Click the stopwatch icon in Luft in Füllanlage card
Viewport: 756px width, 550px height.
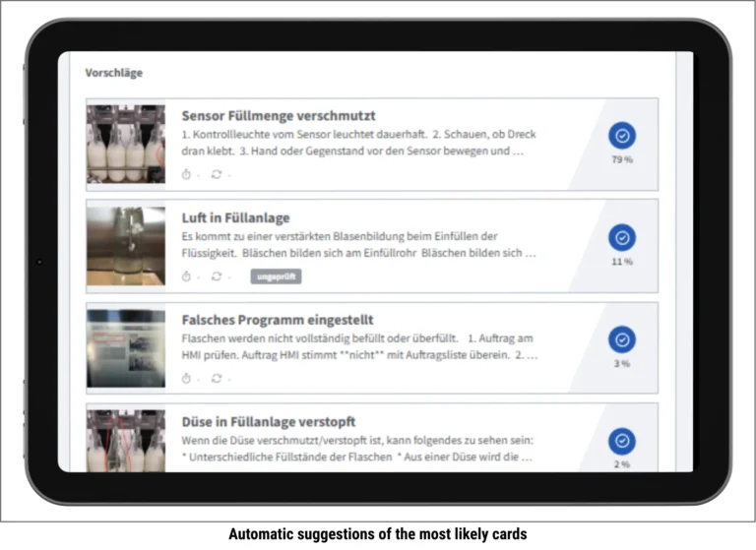tap(187, 276)
